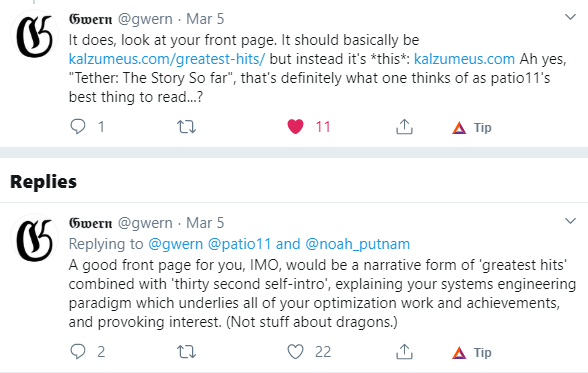Open Gwern's avatar on the first tweet
The width and height of the screenshot is (588, 373).
34,34
